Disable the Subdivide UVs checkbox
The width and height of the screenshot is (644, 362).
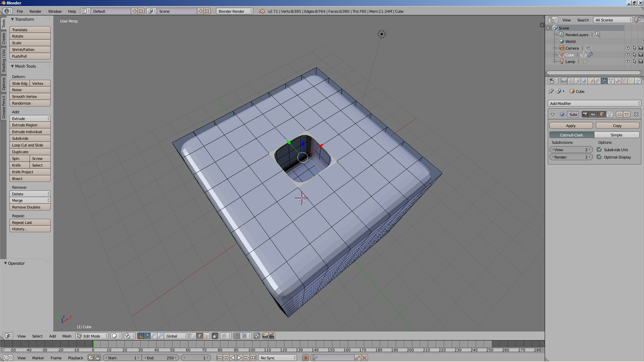coord(599,150)
